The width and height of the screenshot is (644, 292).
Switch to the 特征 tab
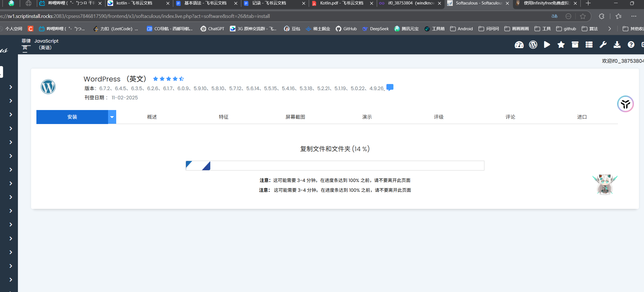[x=224, y=117]
